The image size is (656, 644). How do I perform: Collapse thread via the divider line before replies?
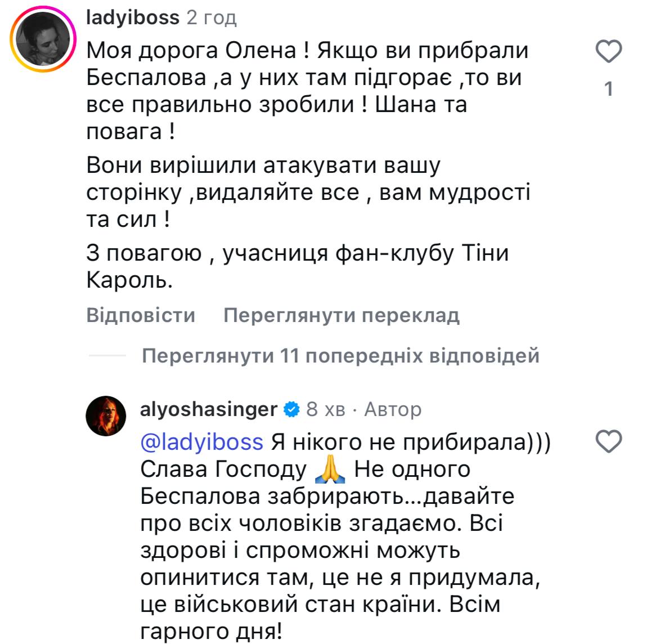point(108,356)
